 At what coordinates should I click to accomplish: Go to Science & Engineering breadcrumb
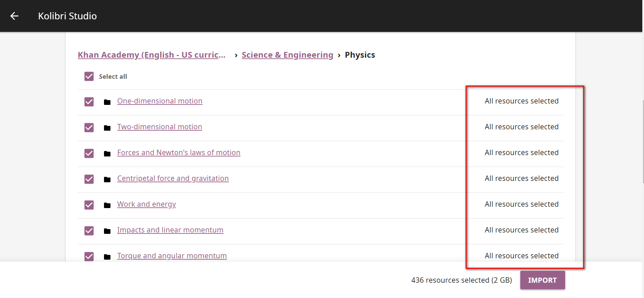287,55
